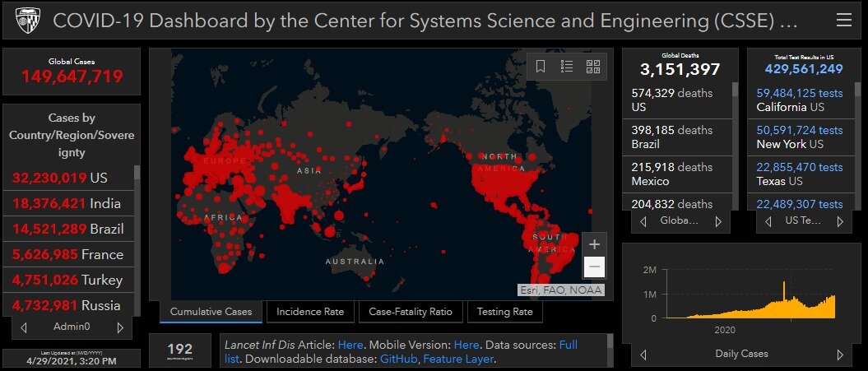Next arrow in Global deaths panel
Viewport: 868px width, 371px height.
718,221
